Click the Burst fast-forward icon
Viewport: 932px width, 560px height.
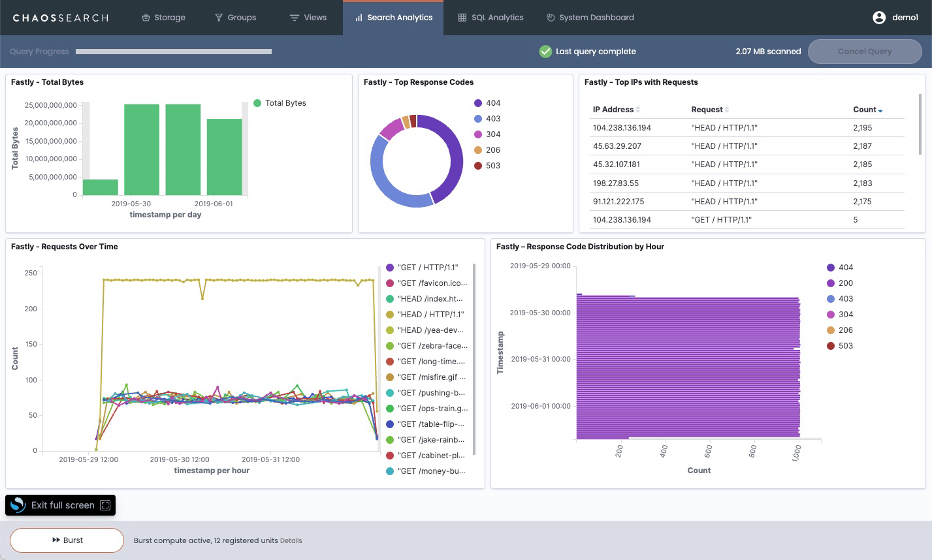click(55, 540)
